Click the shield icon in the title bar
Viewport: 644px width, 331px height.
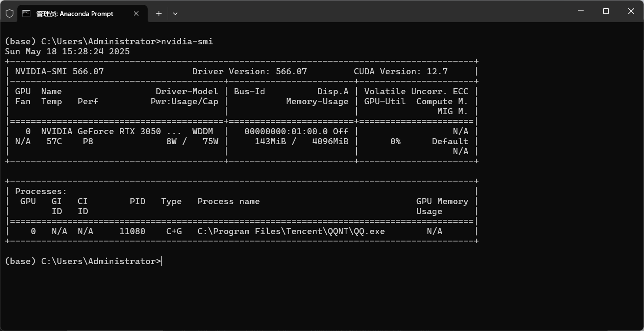click(x=9, y=13)
